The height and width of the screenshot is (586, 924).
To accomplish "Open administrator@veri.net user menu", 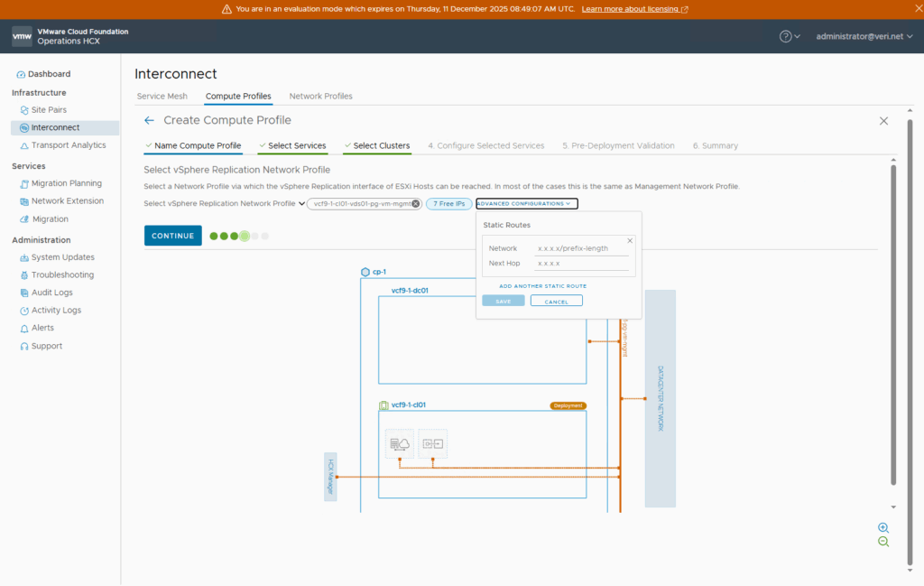I will pos(863,36).
